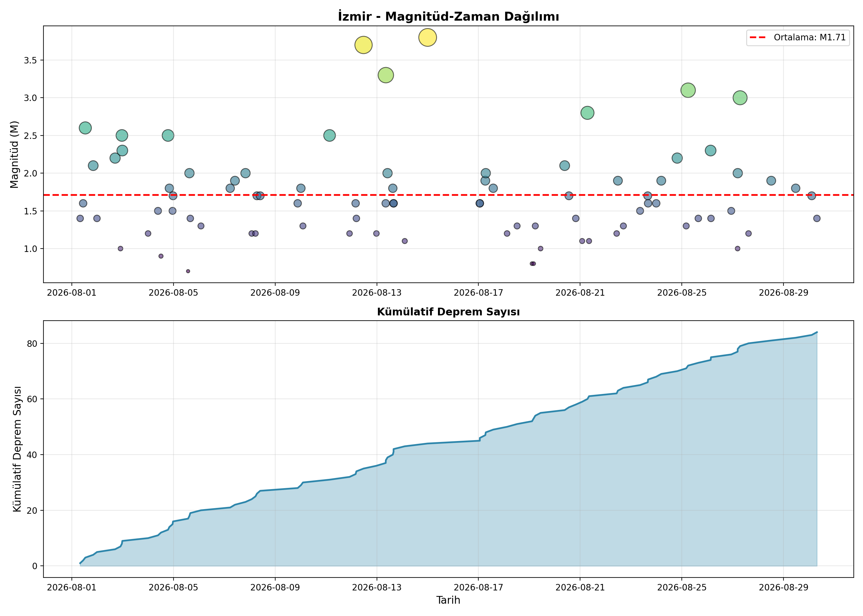863x616 pixels.
Task: Select the green bubble at magnitude 3.1
Action: click(x=688, y=90)
